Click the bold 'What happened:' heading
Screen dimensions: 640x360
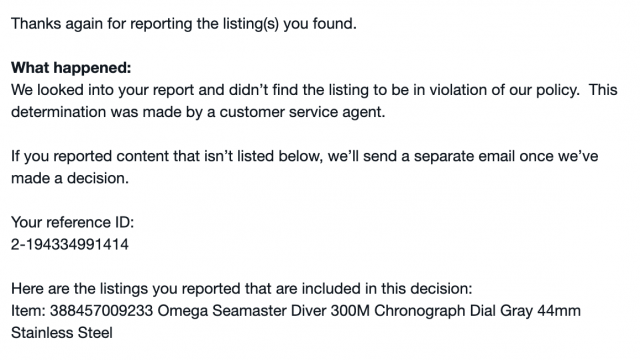pos(71,68)
